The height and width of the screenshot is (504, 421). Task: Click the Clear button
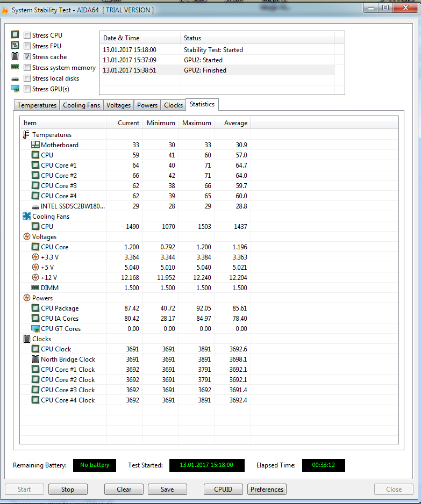[x=124, y=489]
